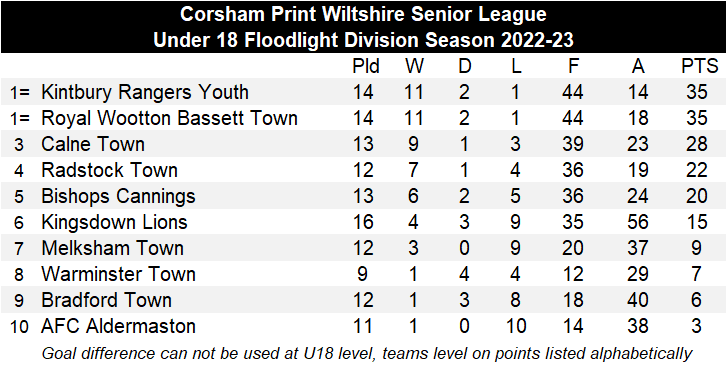Select the Calne Town team name
The image size is (726, 365).
click(x=93, y=144)
